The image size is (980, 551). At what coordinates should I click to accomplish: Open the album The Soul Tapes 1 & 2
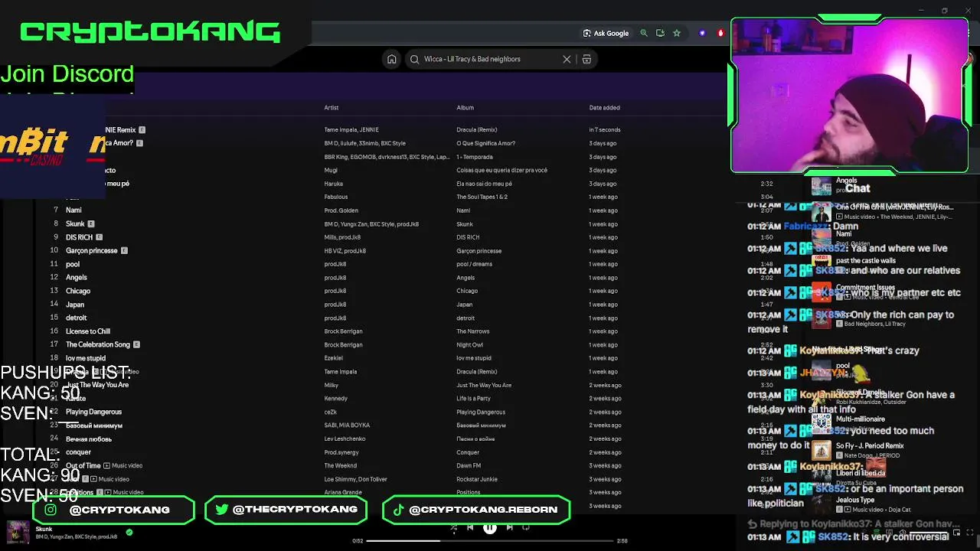pyautogui.click(x=482, y=197)
